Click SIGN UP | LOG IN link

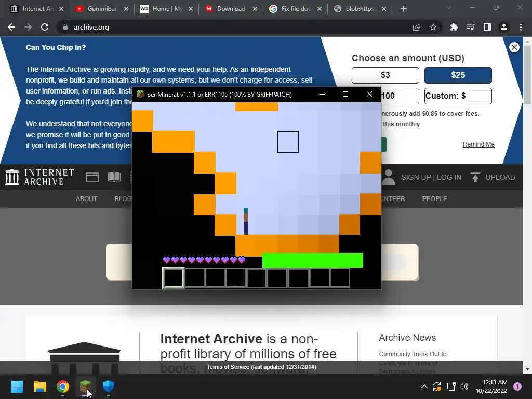(x=431, y=177)
